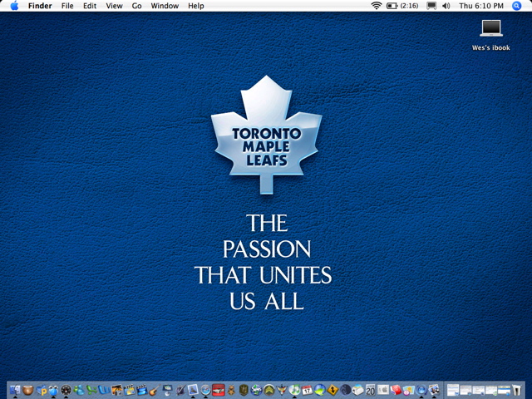Open the red car game icon in Dock

219,390
